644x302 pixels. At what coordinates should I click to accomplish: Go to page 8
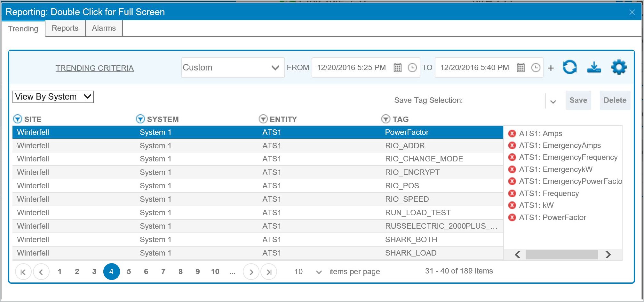(180, 272)
